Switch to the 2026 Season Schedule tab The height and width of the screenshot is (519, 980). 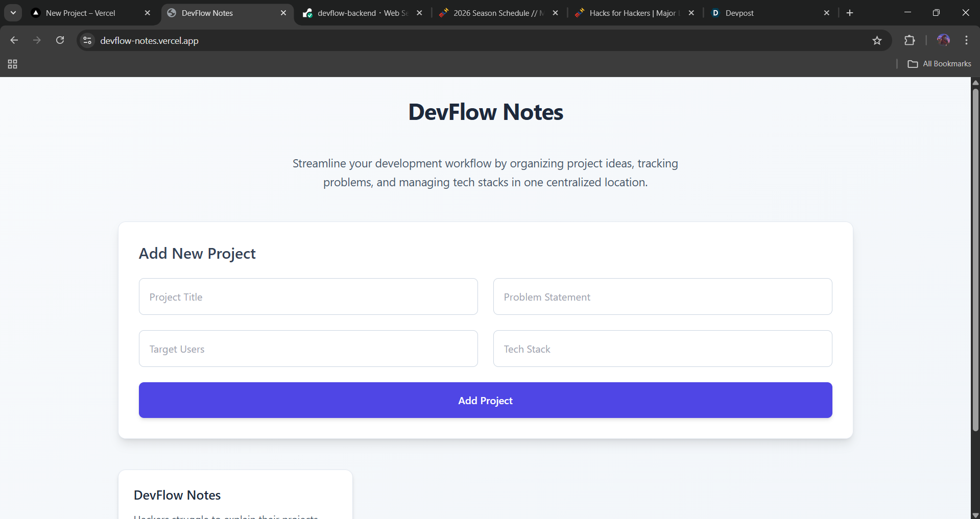[x=498, y=13]
